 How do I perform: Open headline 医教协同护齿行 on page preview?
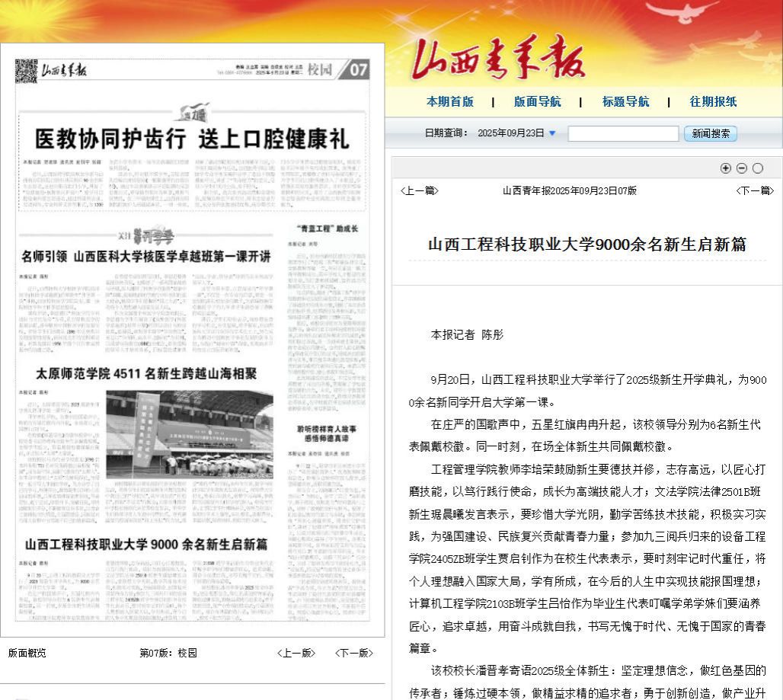pyautogui.click(x=192, y=139)
